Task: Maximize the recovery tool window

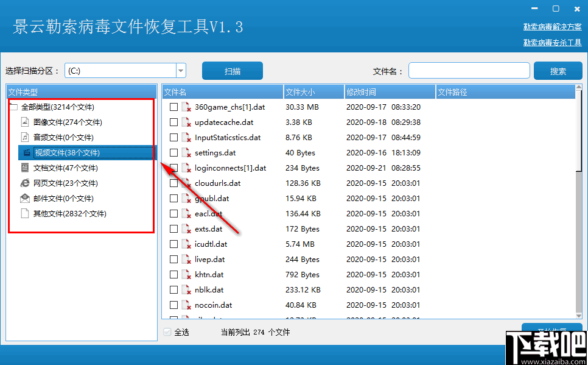Action: coord(556,9)
